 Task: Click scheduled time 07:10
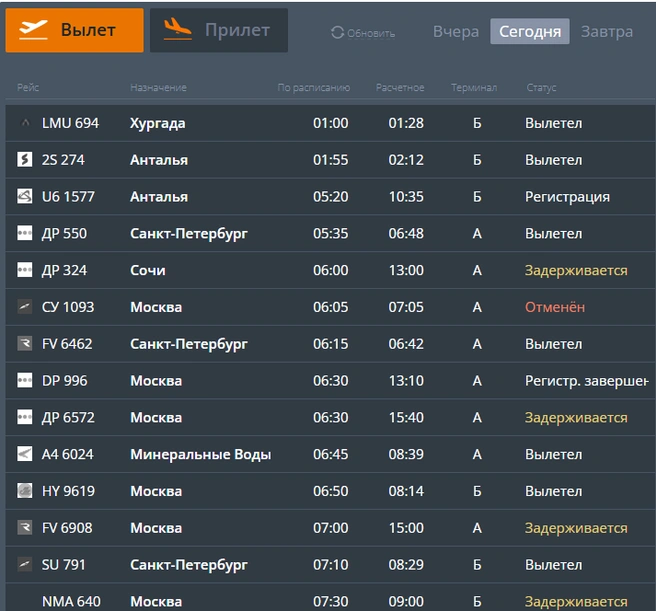(331, 565)
